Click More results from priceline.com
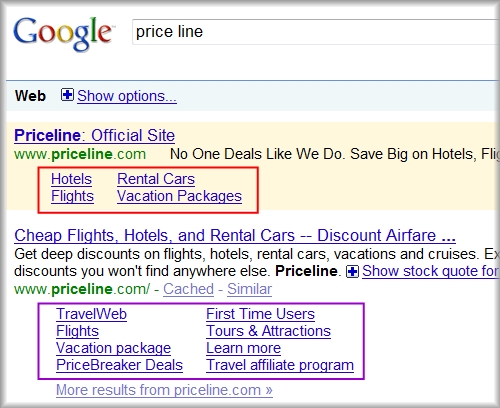The image size is (500, 408). tap(164, 390)
